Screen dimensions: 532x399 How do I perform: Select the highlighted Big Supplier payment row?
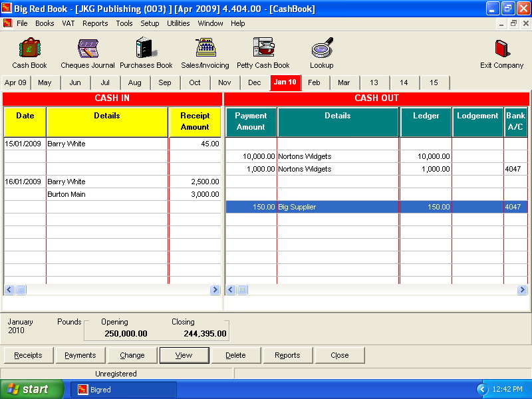pos(376,207)
